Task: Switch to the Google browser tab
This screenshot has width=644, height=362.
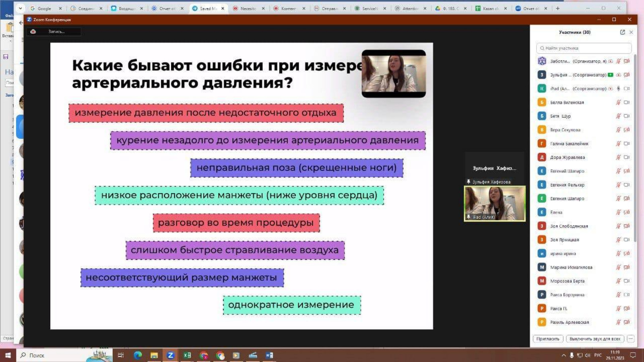Action: pos(44,8)
